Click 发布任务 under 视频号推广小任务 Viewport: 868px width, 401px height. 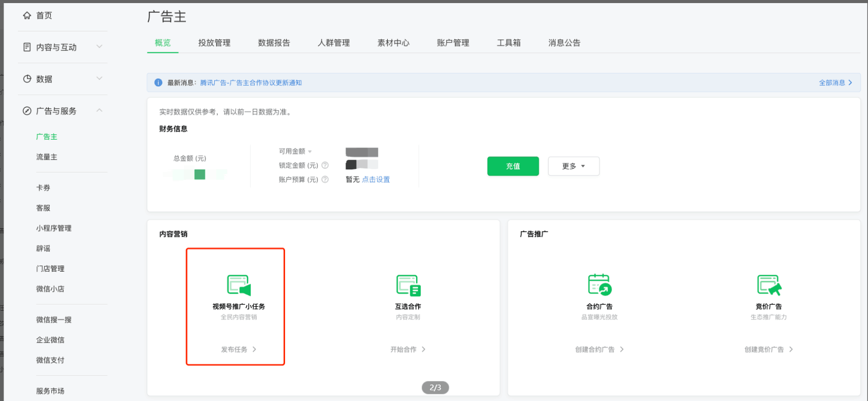239,350
